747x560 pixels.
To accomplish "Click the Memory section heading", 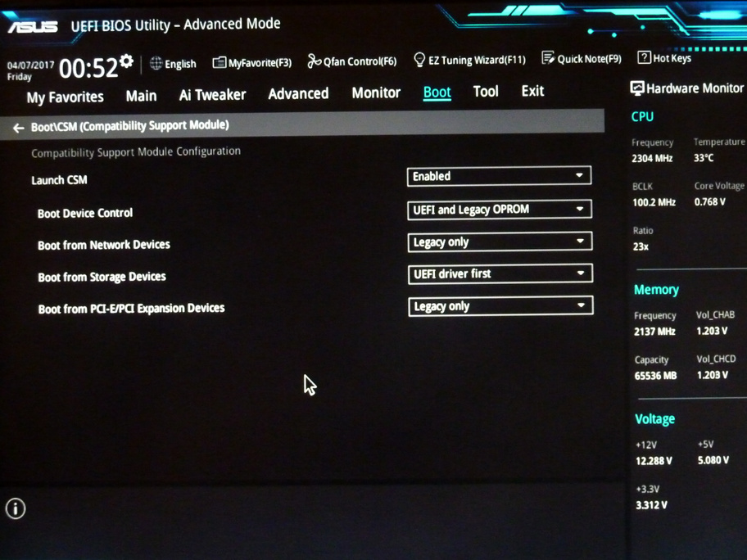I will click(x=656, y=290).
